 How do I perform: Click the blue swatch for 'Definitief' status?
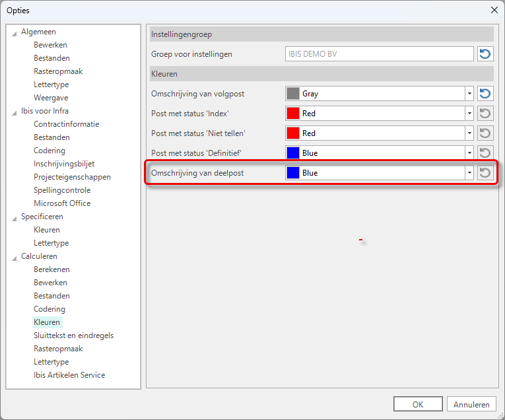coord(292,153)
